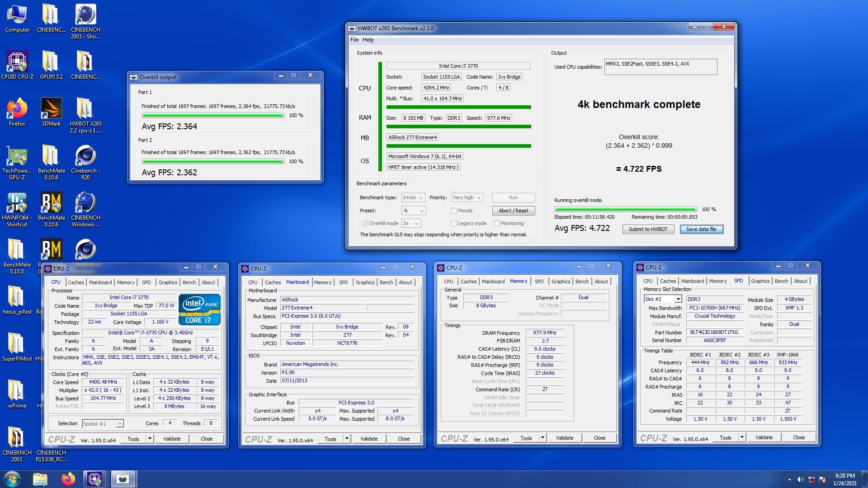Viewport: 868px width, 488px height.
Task: Enable the Monitoring checkbox
Action: coord(496,223)
